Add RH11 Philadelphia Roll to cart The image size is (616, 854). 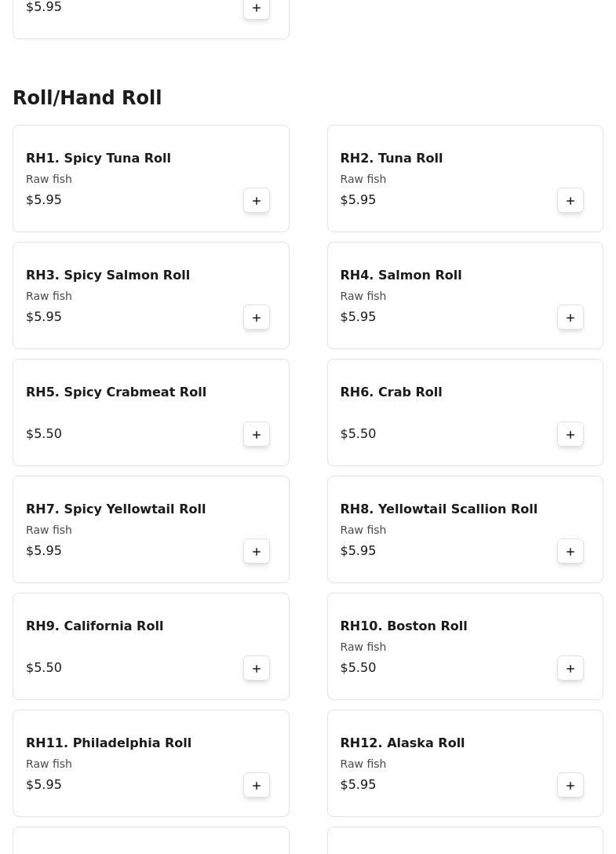[x=257, y=785]
